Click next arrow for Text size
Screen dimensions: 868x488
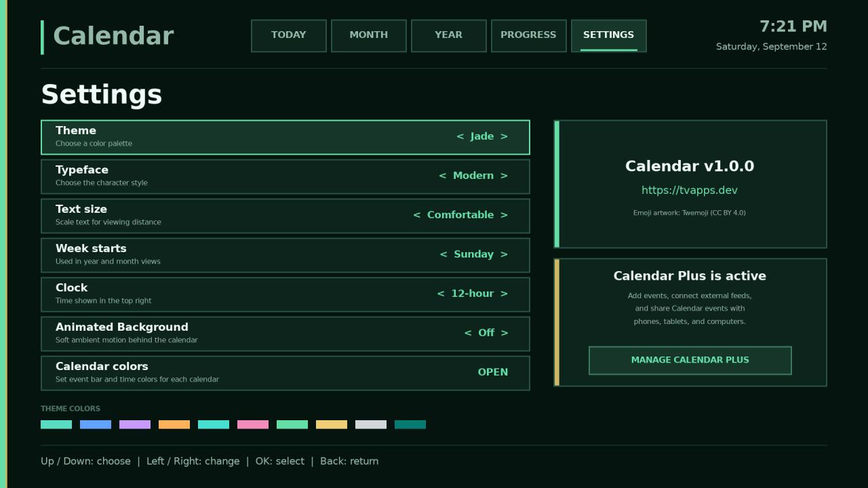(x=504, y=215)
